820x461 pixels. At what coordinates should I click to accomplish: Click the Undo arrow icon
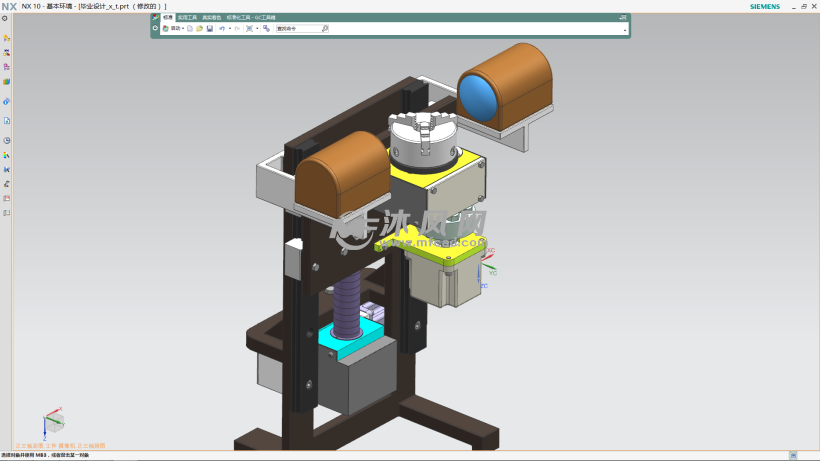[221, 29]
